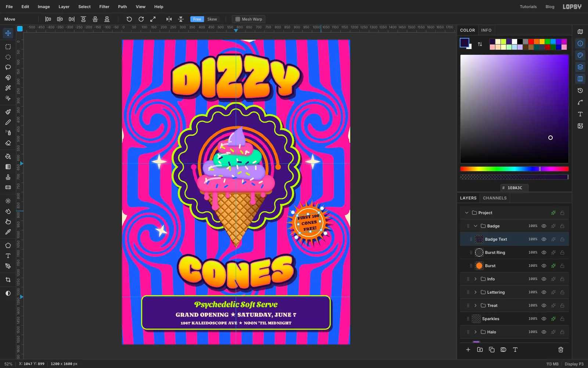Expand the Lettering layer group
The width and height of the screenshot is (588, 368).
[476, 292]
